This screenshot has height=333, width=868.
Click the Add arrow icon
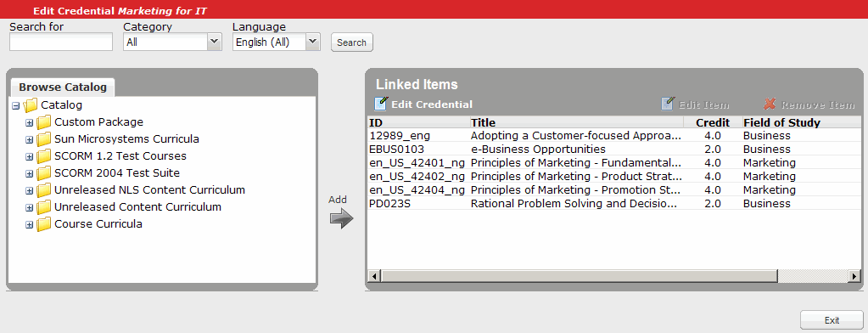(342, 219)
